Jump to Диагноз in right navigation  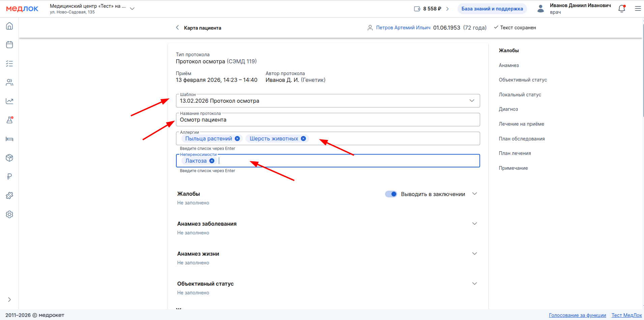[508, 109]
